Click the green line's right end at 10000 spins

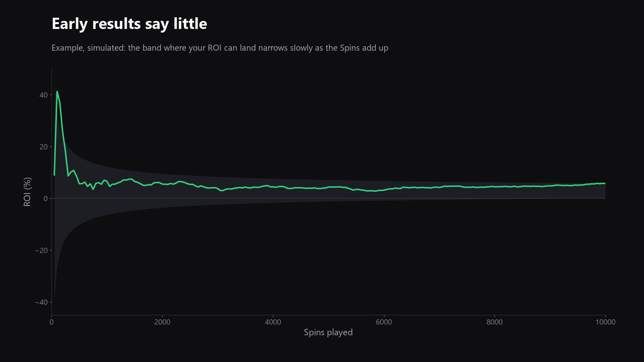tap(605, 183)
